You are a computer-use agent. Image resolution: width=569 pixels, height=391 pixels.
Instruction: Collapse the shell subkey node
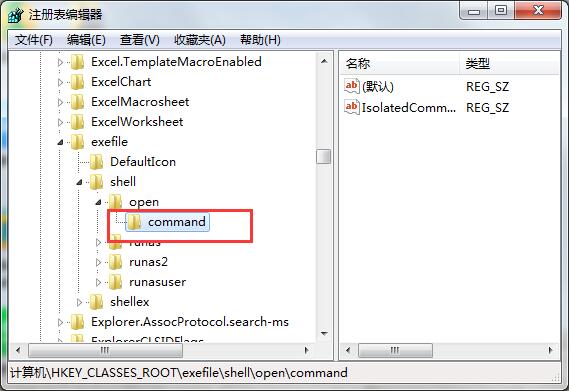[79, 182]
